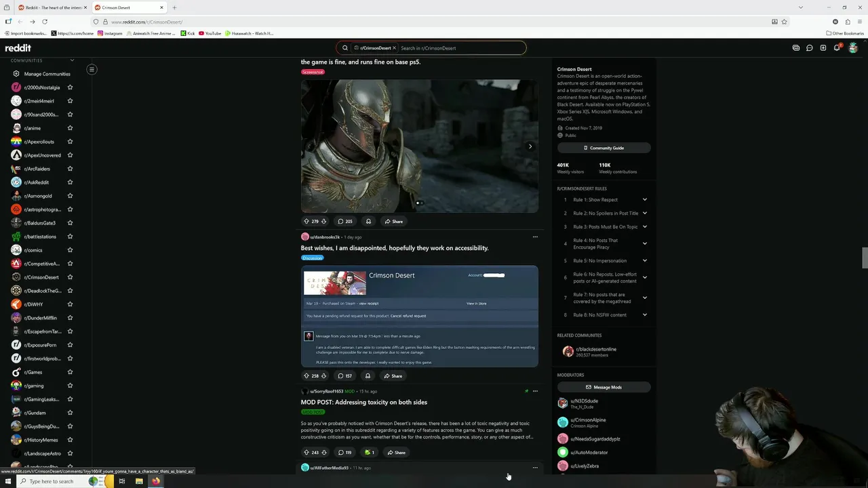
Task: Open overflow menu on MOD POST
Action: [535, 391]
